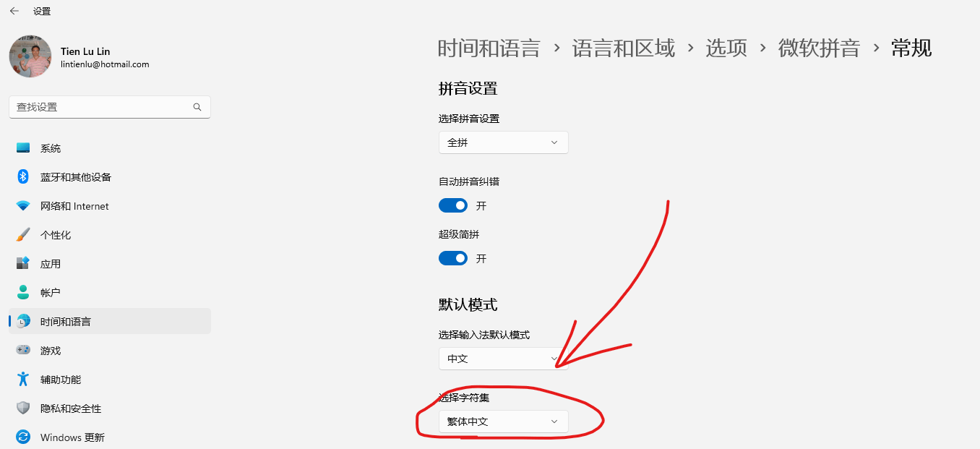Image resolution: width=980 pixels, height=449 pixels.
Task: Select 时间和语言 in the sidebar
Action: (x=110, y=322)
